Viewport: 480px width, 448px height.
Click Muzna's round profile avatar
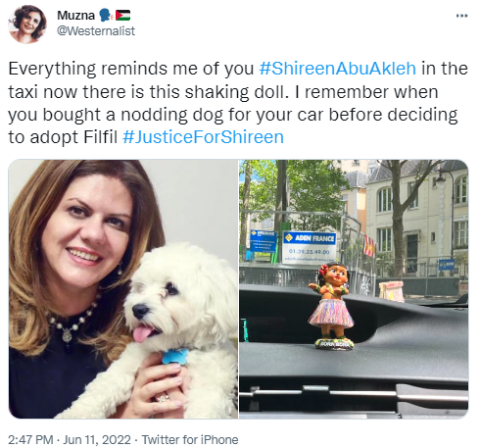[27, 25]
